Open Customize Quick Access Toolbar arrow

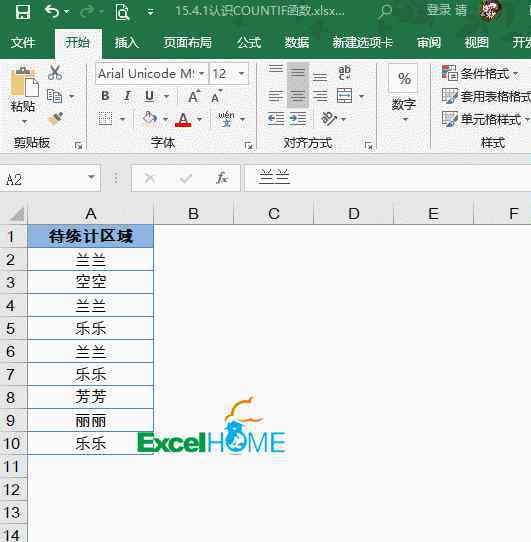point(150,12)
